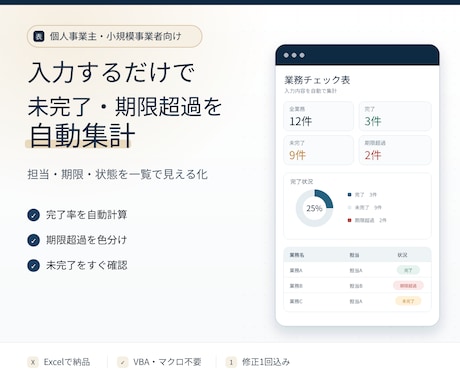
Task: Click the yellow 未完了 status pill
Action: pos(408,301)
